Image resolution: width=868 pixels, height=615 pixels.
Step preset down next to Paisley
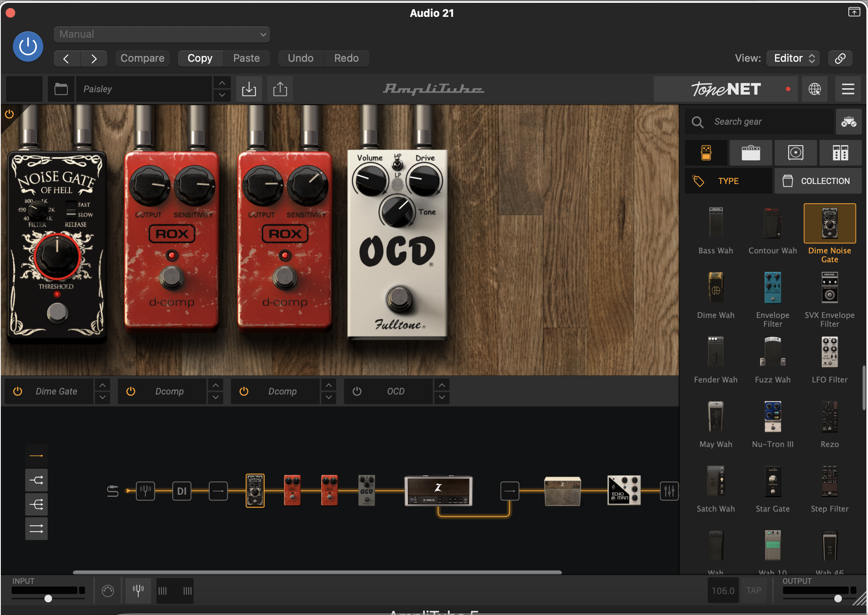tap(222, 95)
